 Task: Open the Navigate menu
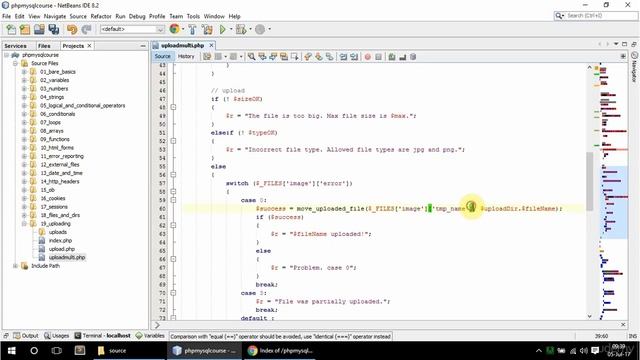[x=55, y=16]
